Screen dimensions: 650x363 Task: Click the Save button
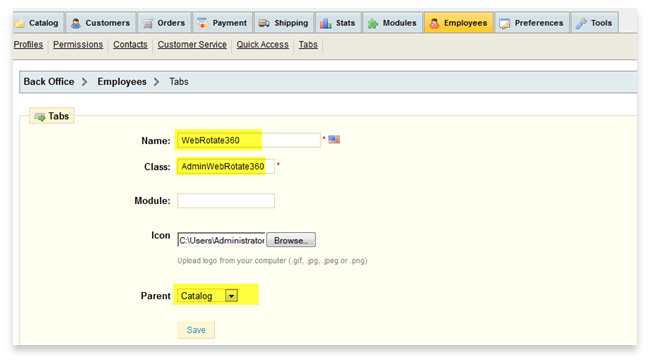click(x=196, y=330)
